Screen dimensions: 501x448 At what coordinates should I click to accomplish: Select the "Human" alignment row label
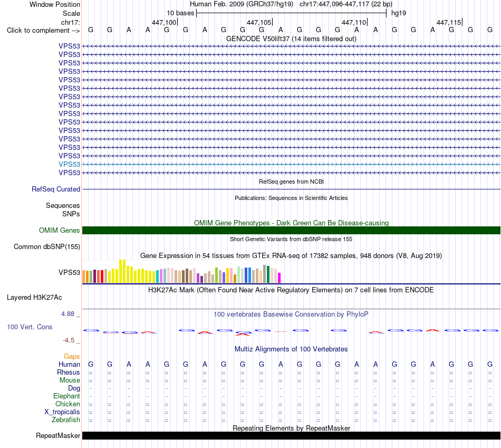click(69, 365)
